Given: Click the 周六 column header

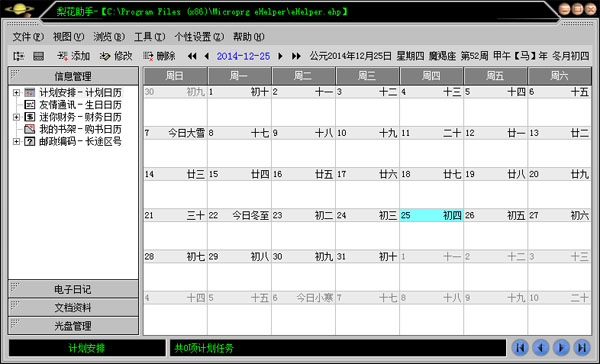Looking at the screenshot, I should (559, 76).
